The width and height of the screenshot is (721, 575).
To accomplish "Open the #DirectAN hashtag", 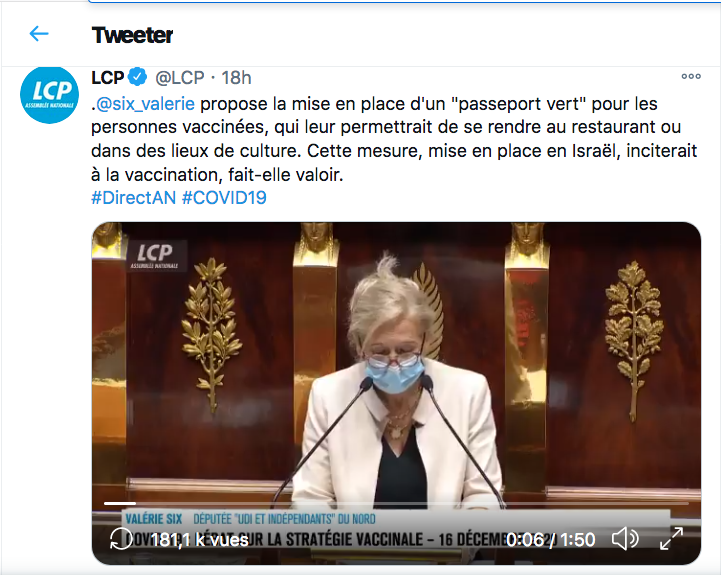I will point(133,198).
